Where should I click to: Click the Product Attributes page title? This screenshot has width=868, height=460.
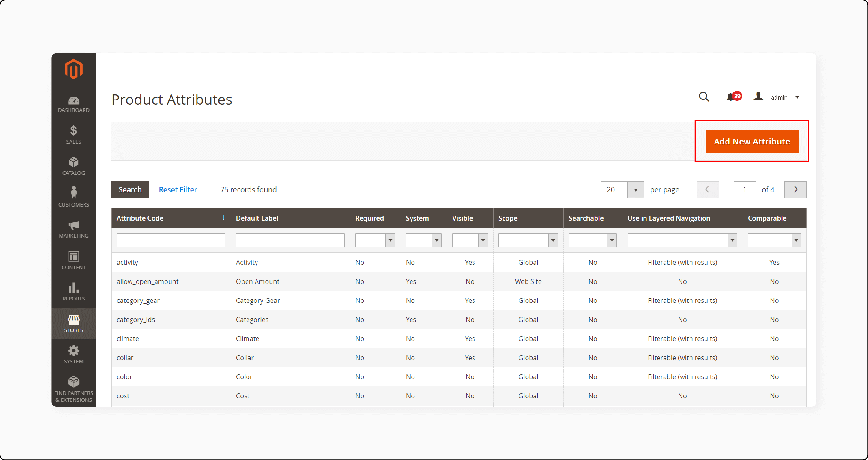tap(172, 99)
